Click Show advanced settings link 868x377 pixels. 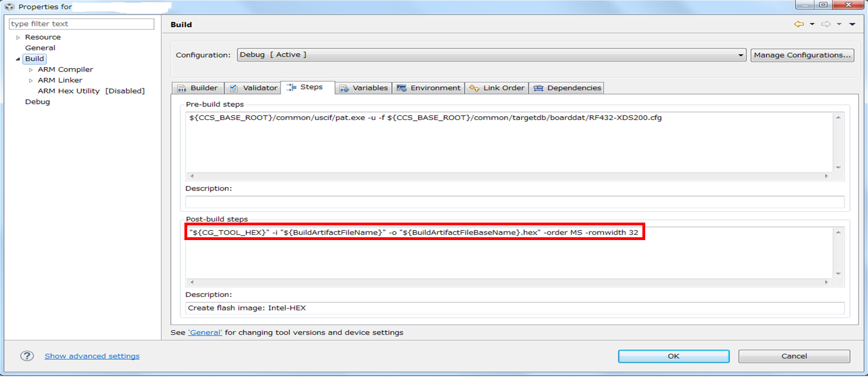click(92, 356)
